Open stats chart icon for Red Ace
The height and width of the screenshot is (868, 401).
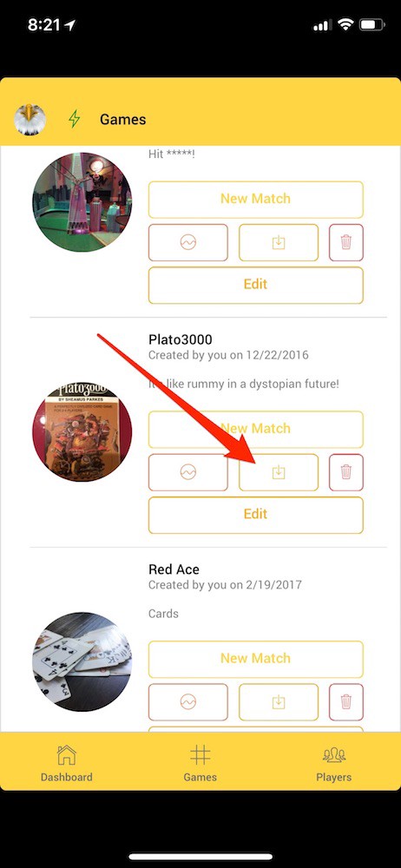(x=188, y=702)
